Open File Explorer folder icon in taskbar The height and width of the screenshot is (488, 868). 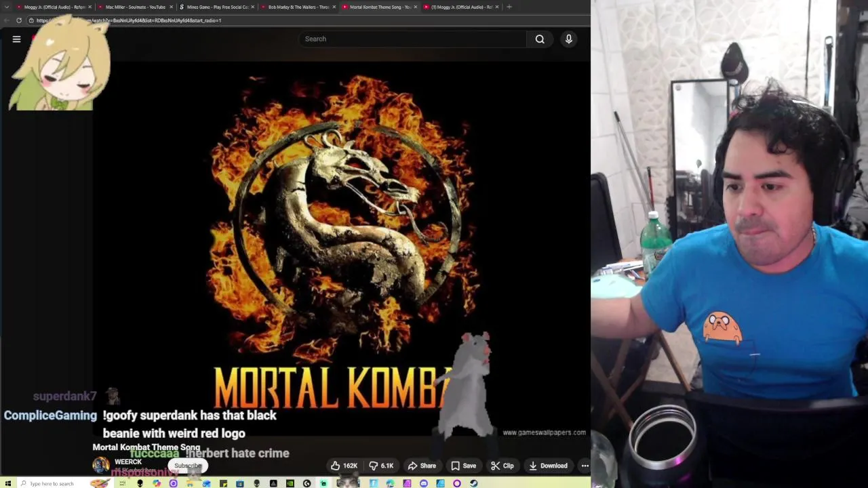pos(190,483)
